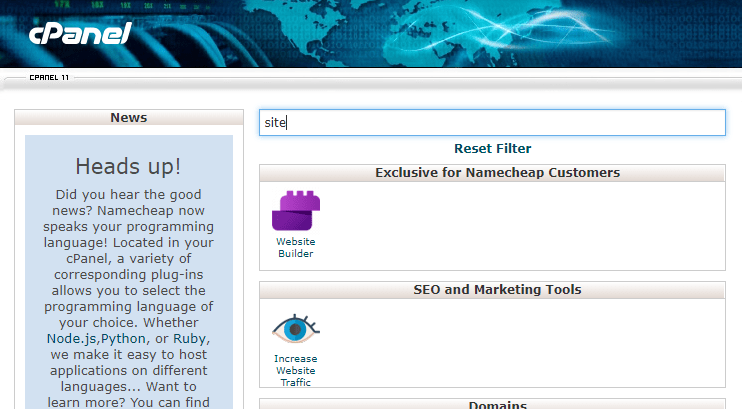Screen dimensions: 742x409
Task: Click the 'CPANEL 11' version label
Action: point(49,78)
